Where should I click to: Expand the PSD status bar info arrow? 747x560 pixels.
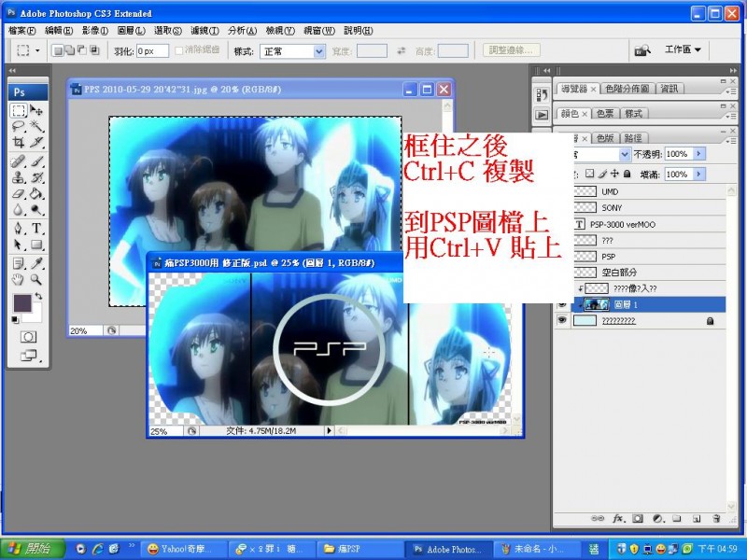(329, 430)
